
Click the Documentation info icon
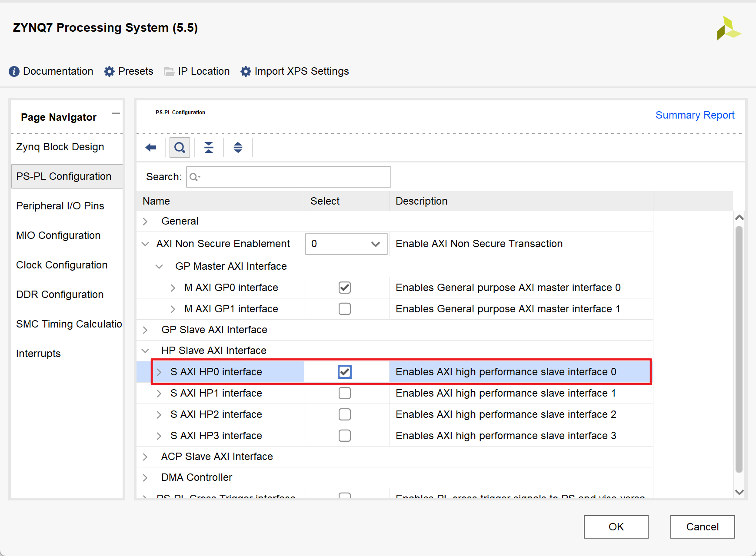pyautogui.click(x=14, y=71)
